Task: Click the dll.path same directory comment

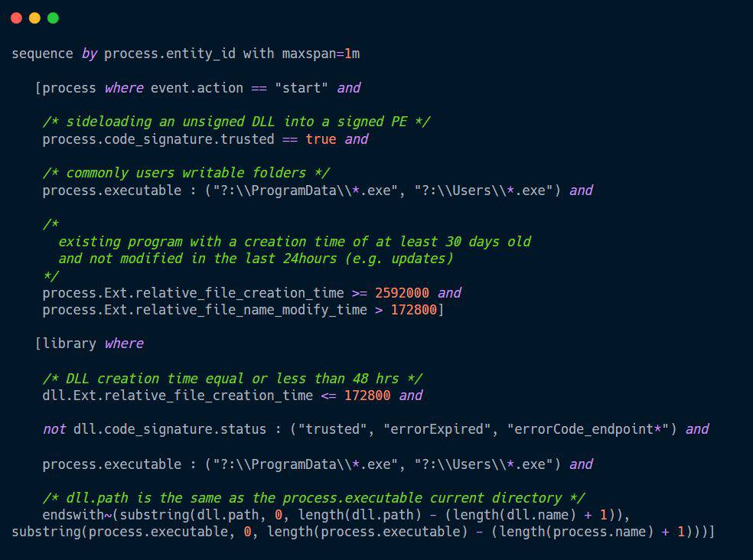Action: click(314, 498)
